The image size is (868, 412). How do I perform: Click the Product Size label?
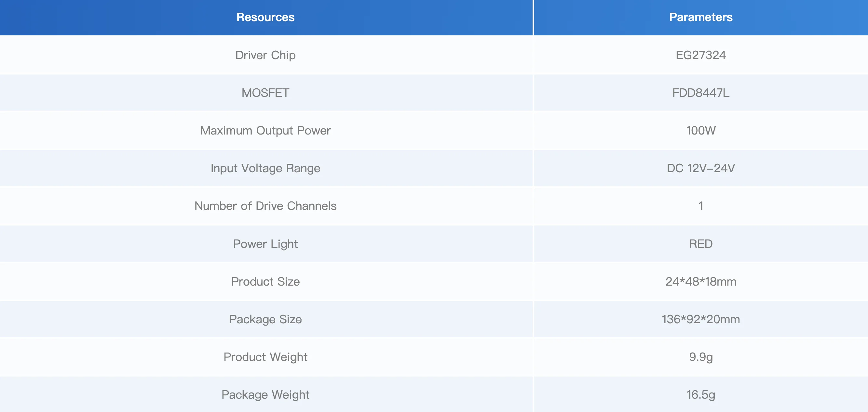click(265, 282)
